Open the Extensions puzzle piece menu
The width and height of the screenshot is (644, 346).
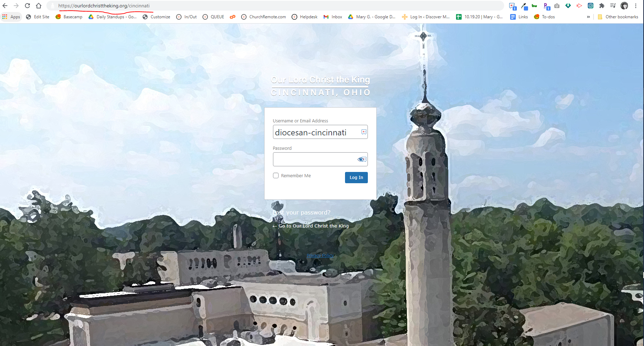(602, 6)
